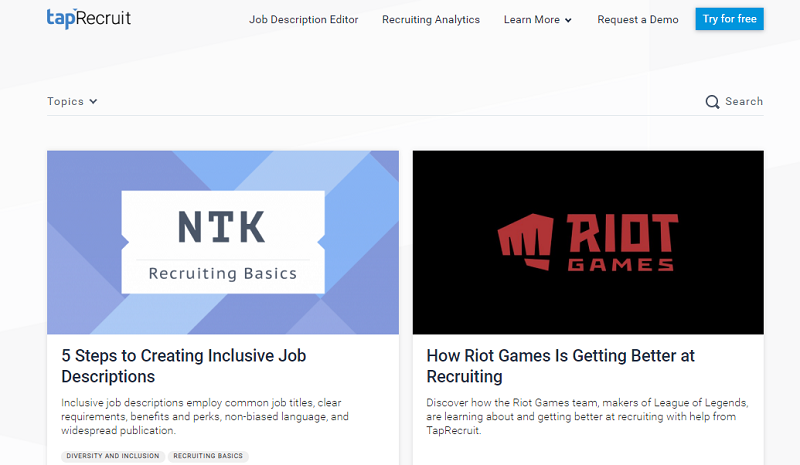Open the Riot Games article image
This screenshot has height=465, width=800.
pos(588,242)
